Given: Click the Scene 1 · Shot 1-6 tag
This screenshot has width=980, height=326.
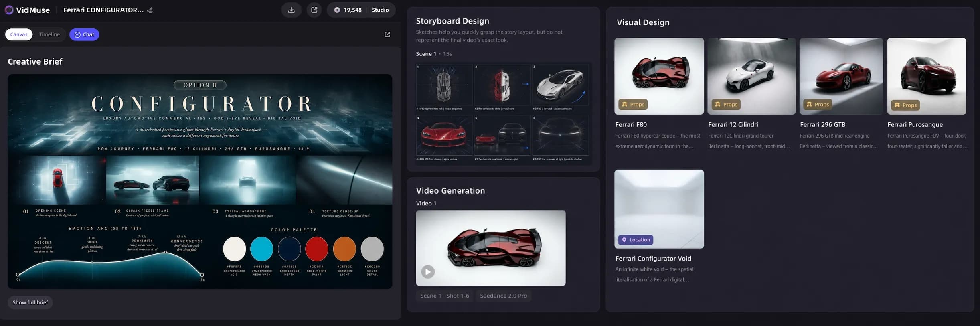Looking at the screenshot, I should (x=444, y=296).
